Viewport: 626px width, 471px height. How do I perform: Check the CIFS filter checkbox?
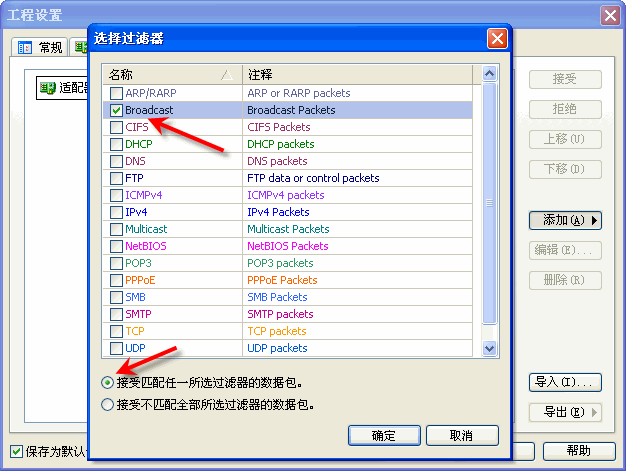tap(116, 127)
